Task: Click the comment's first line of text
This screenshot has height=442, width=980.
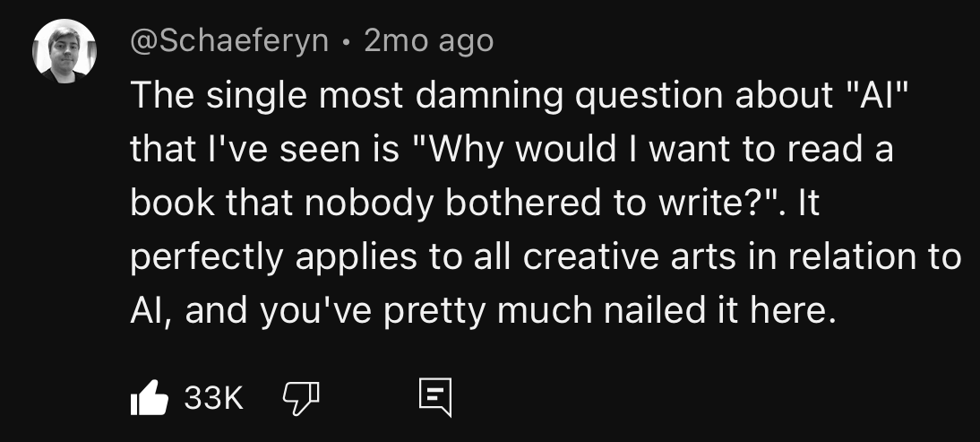Action: [520, 95]
